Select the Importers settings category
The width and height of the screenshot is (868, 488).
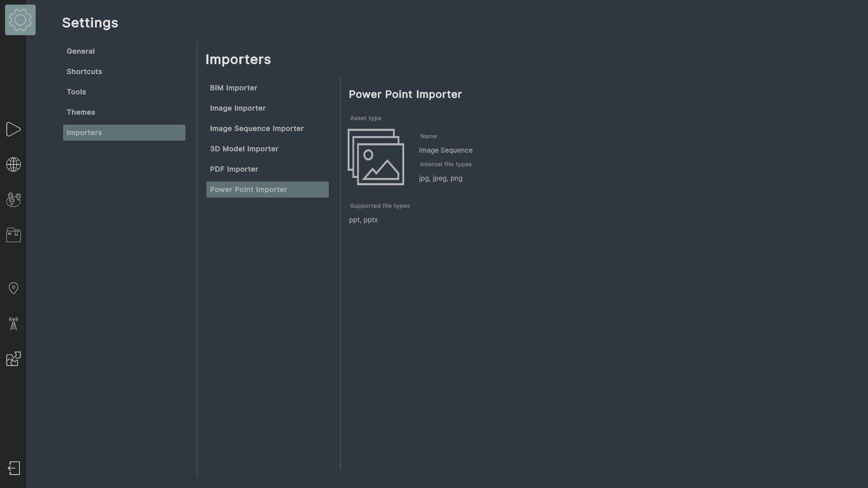tap(124, 132)
